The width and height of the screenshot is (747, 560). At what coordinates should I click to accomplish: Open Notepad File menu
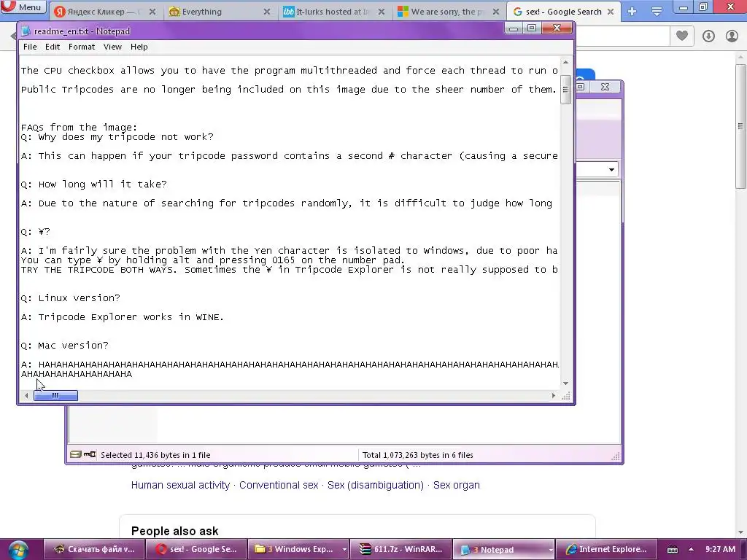30,47
